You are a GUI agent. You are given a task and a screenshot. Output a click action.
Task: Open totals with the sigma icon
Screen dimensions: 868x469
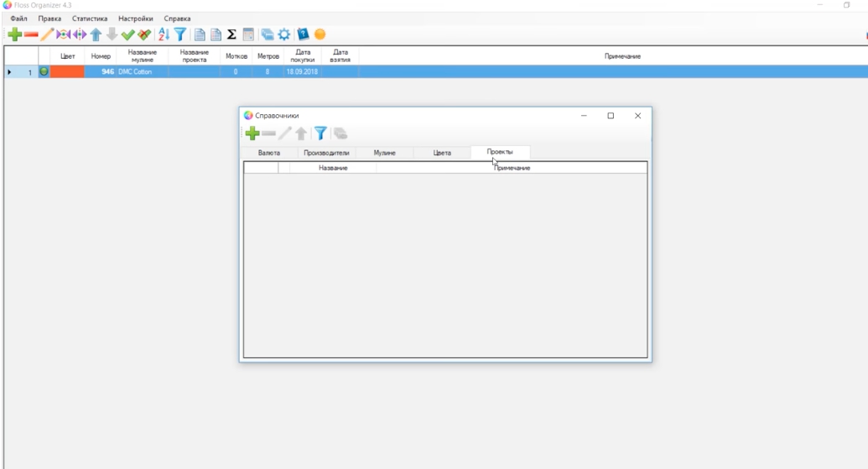(232, 34)
